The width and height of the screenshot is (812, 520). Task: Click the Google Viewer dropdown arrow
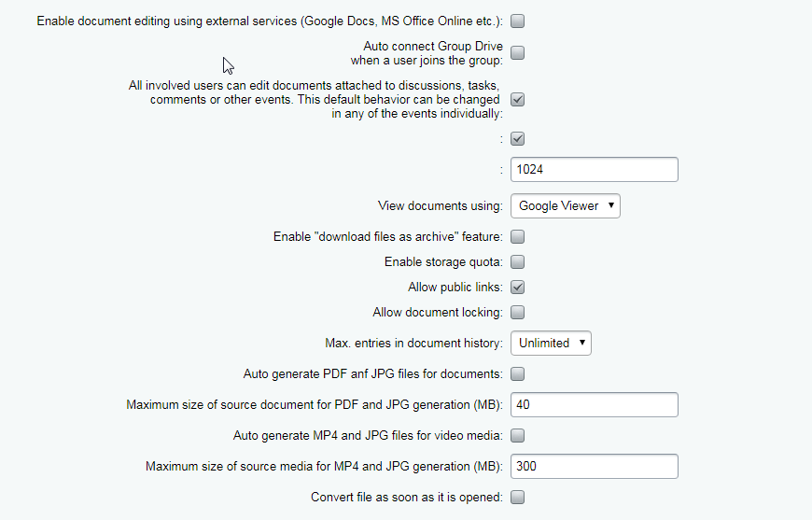coord(611,205)
